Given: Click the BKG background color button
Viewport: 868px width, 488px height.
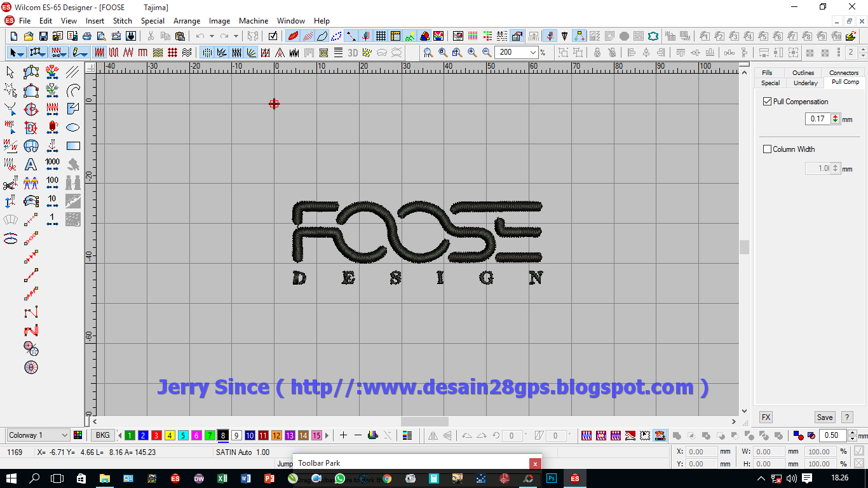Looking at the screenshot, I should [102, 435].
